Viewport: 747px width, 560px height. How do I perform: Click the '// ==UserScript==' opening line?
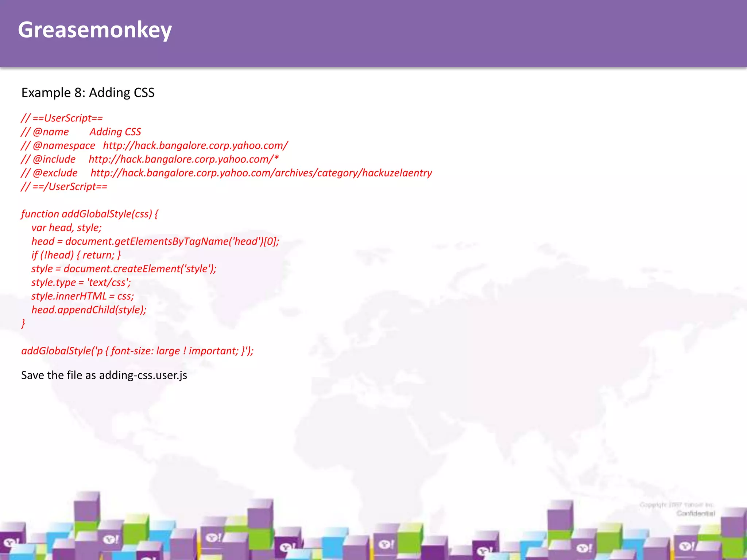point(62,118)
